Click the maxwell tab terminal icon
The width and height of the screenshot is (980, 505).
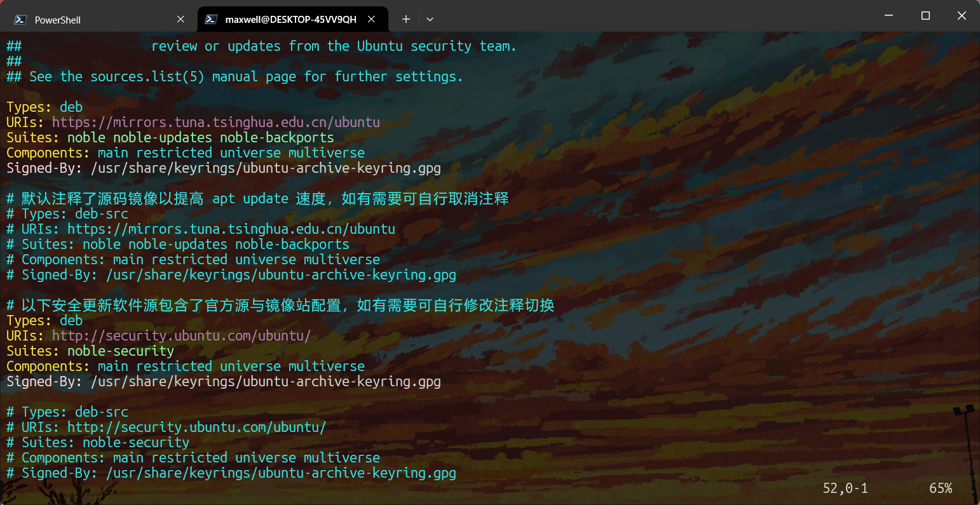coord(211,20)
